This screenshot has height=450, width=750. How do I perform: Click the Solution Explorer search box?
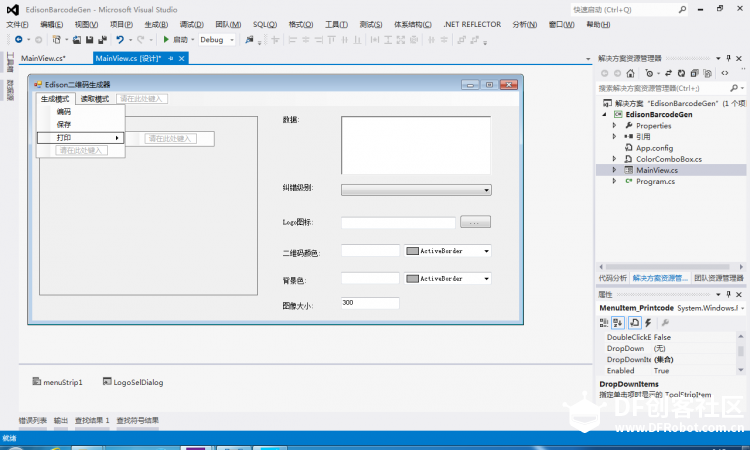click(662, 88)
